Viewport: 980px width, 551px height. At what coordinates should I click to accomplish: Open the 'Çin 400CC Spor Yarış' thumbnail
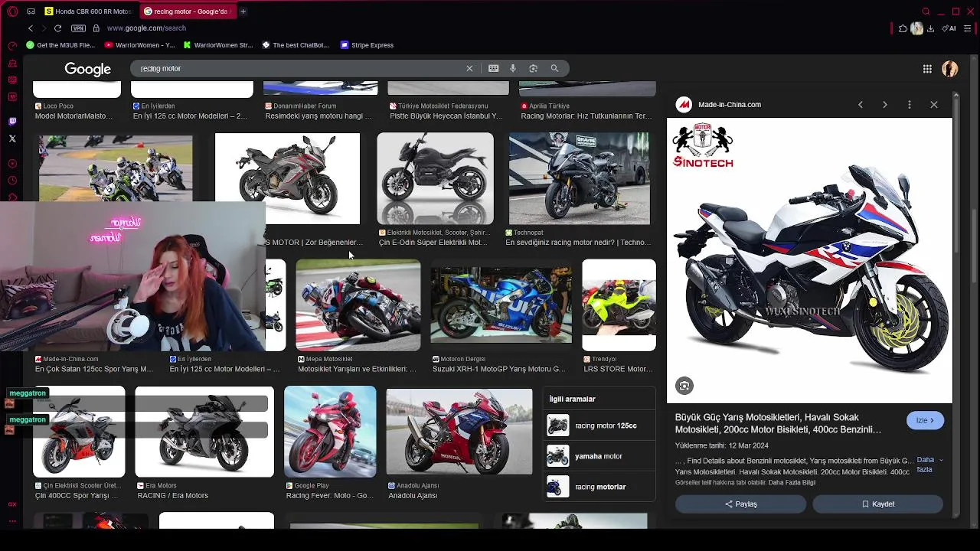click(x=79, y=432)
